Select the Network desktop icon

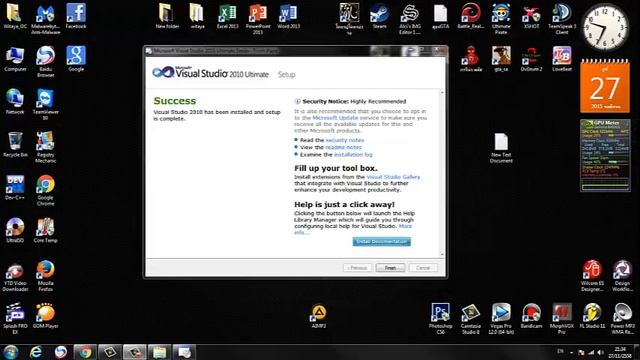coord(15,102)
